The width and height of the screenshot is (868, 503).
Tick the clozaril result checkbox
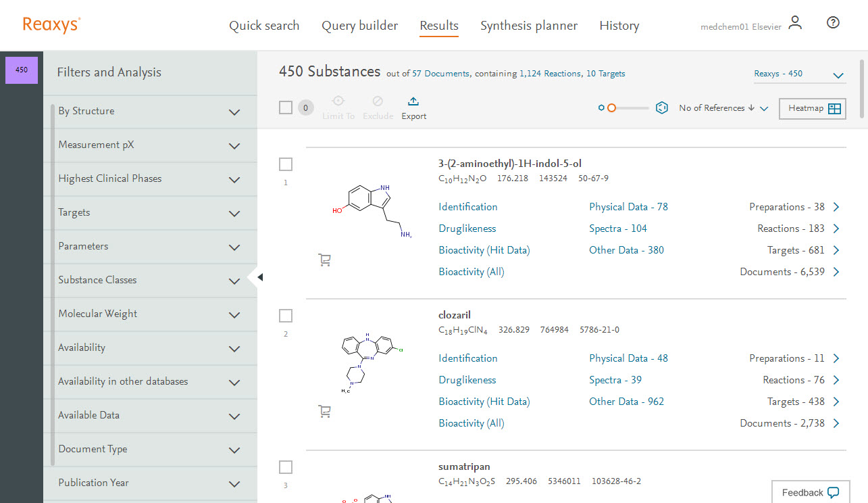pos(286,316)
